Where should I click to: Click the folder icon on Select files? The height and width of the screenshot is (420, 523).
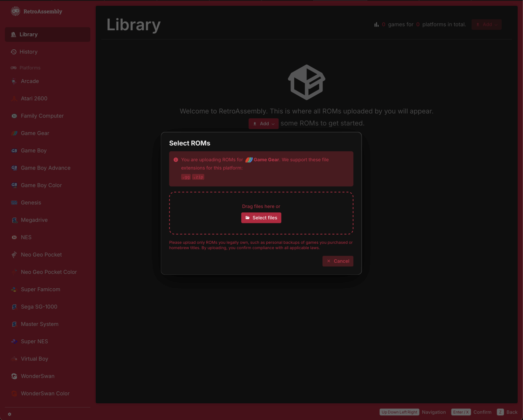247,217
